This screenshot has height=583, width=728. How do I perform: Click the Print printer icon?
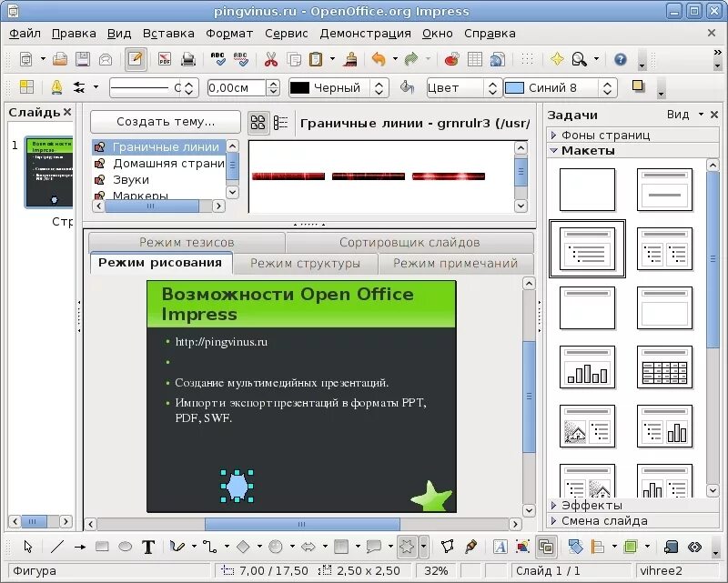coord(188,59)
